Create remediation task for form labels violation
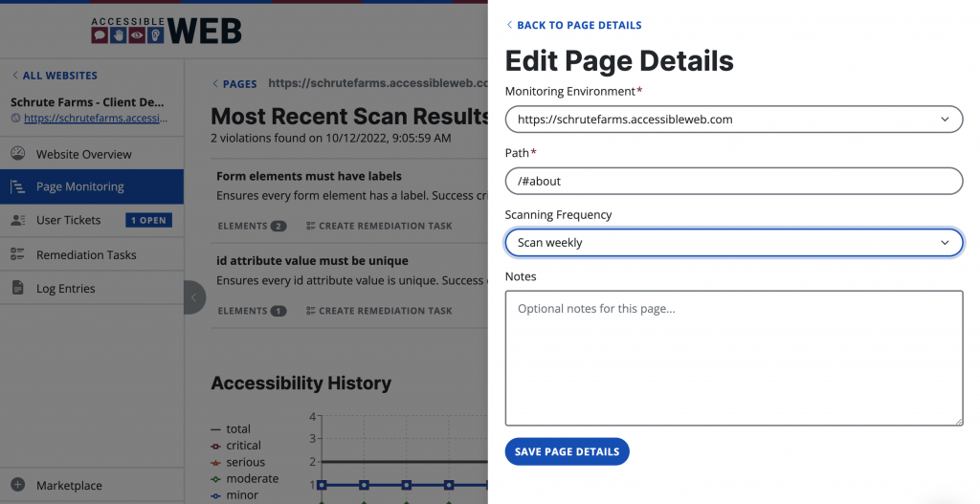Viewport: 980px width, 504px height. [379, 226]
